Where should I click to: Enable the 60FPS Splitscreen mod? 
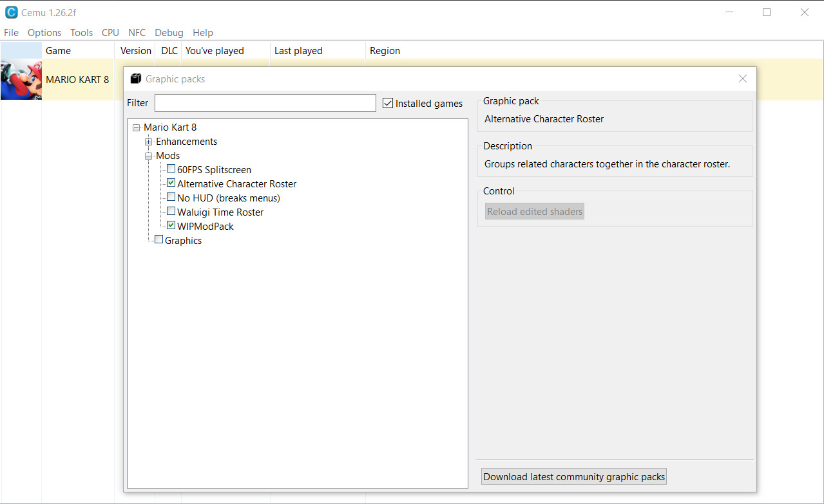tap(171, 168)
